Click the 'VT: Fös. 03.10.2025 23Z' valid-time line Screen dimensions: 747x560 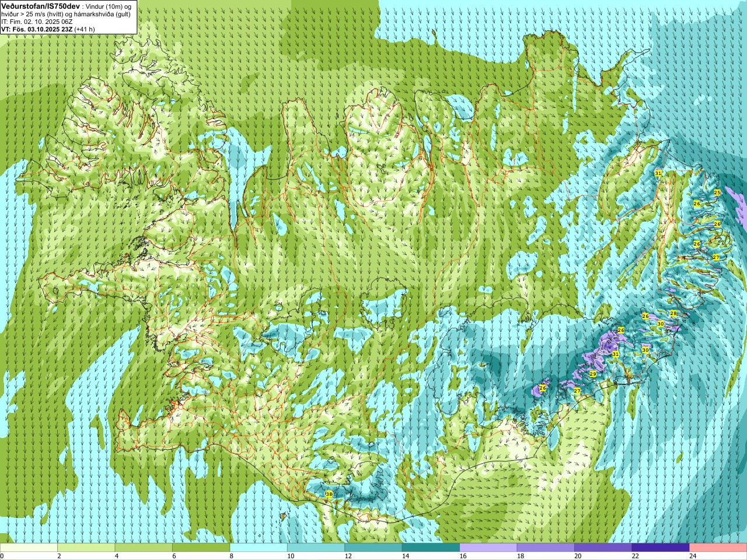pos(37,29)
